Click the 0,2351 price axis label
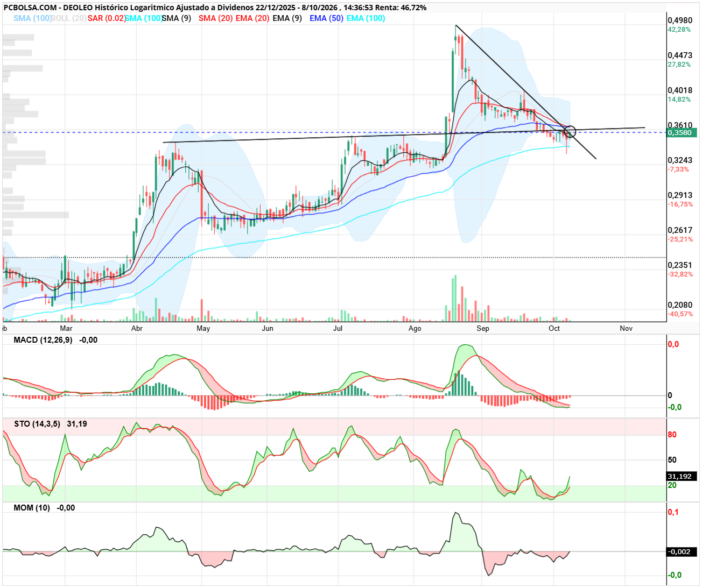Viewport: 702px width, 588px height. (680, 265)
